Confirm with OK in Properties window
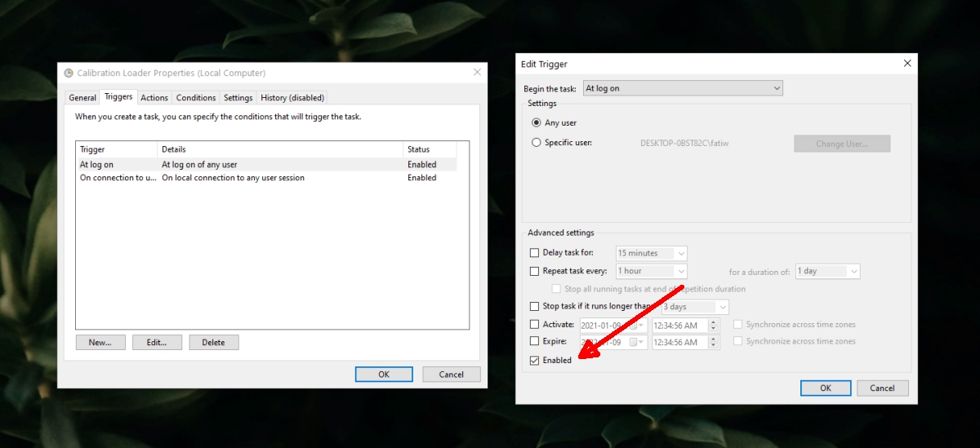 [x=384, y=375]
